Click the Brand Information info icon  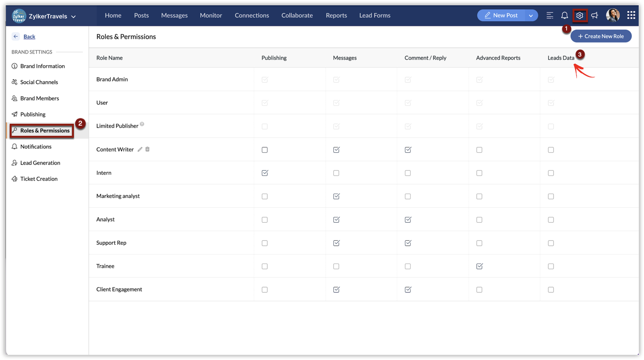coord(14,66)
